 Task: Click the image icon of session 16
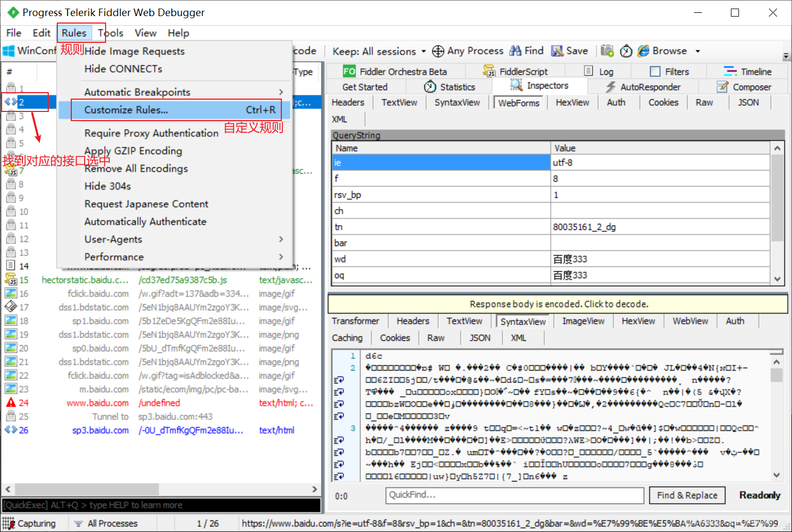point(11,294)
